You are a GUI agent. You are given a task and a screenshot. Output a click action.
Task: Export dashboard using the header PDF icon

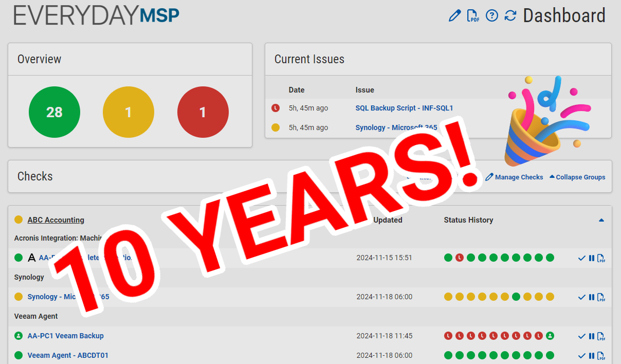(x=473, y=16)
